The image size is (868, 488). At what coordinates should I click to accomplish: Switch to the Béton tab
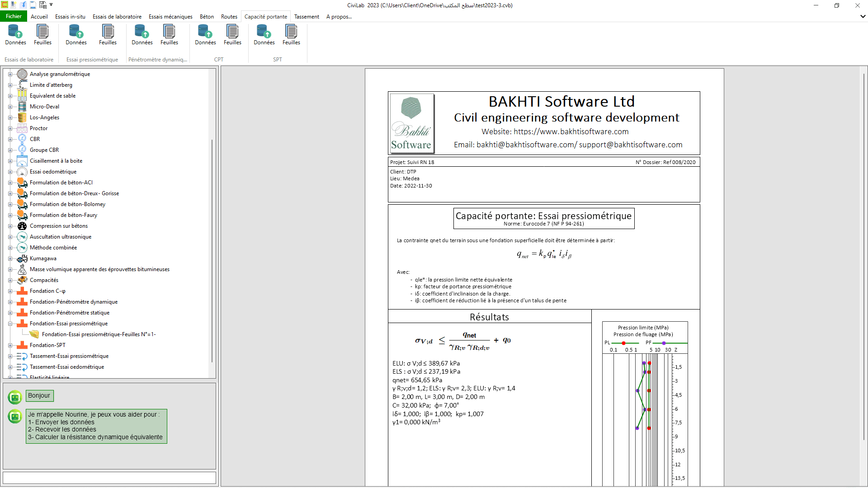207,17
